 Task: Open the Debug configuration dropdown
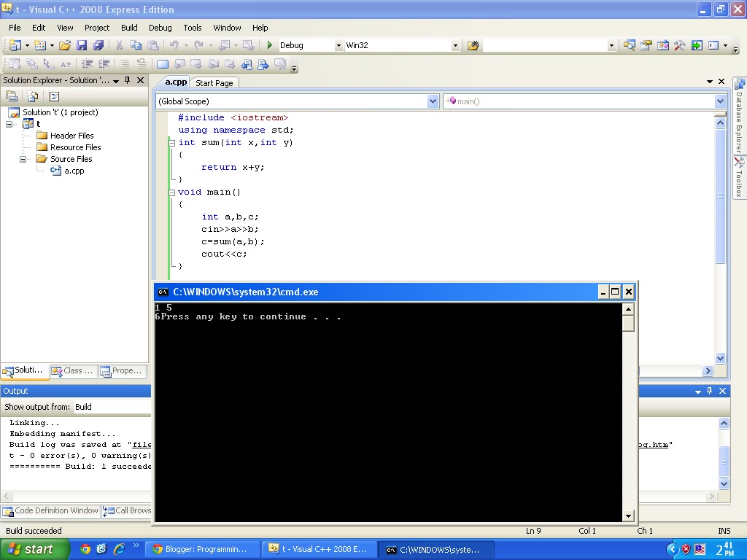(338, 45)
